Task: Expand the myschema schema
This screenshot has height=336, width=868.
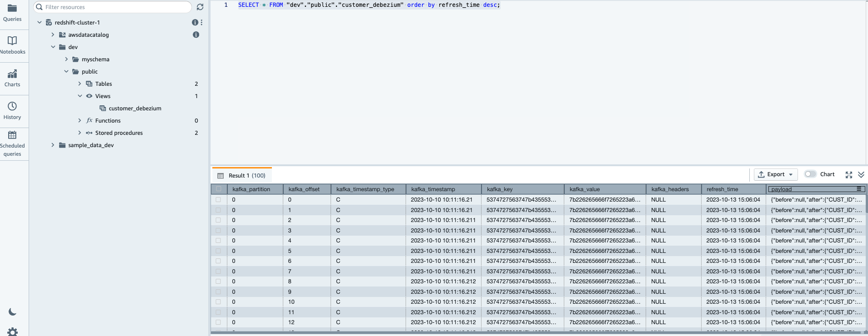Action: (66, 59)
